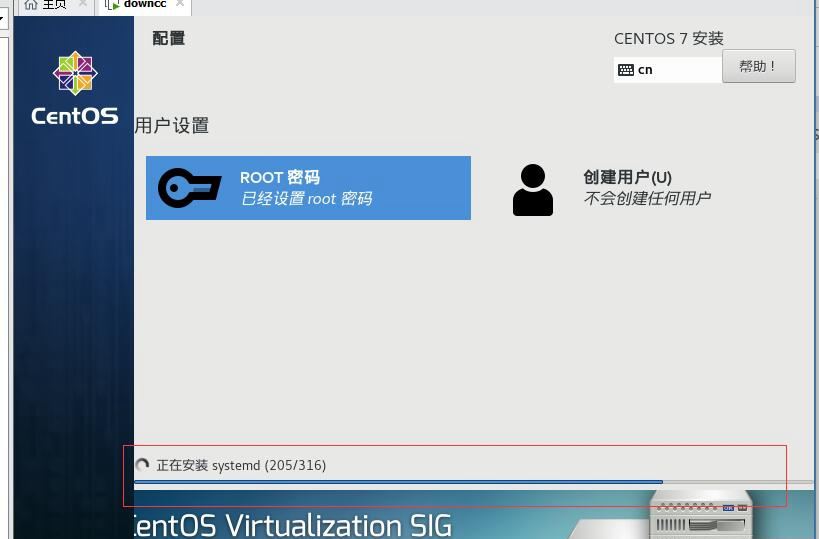This screenshot has width=819, height=539.
Task: Click the 配置 page title
Action: (169, 38)
